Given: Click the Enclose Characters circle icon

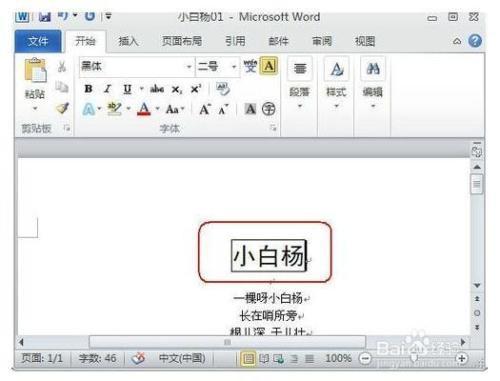Looking at the screenshot, I should [269, 109].
